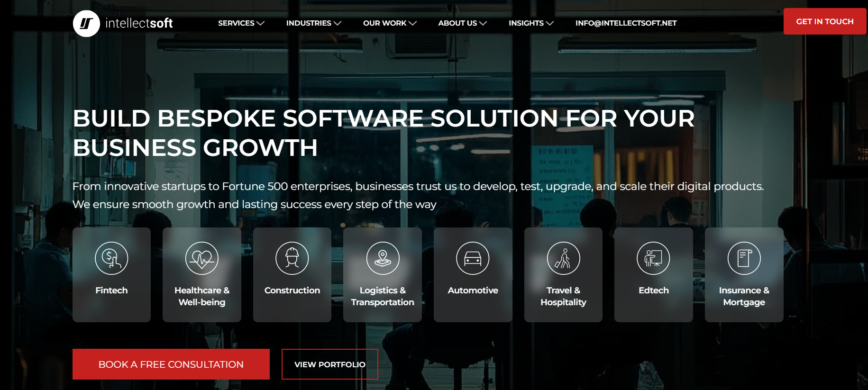Select the Fintech dollar-hand icon
This screenshot has width=868, height=390.
point(111,258)
